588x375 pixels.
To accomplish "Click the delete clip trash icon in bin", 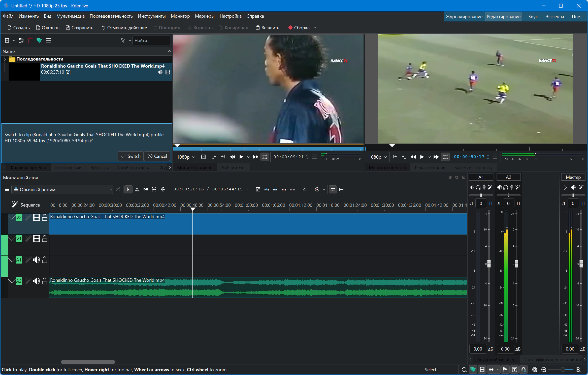I will [30, 40].
